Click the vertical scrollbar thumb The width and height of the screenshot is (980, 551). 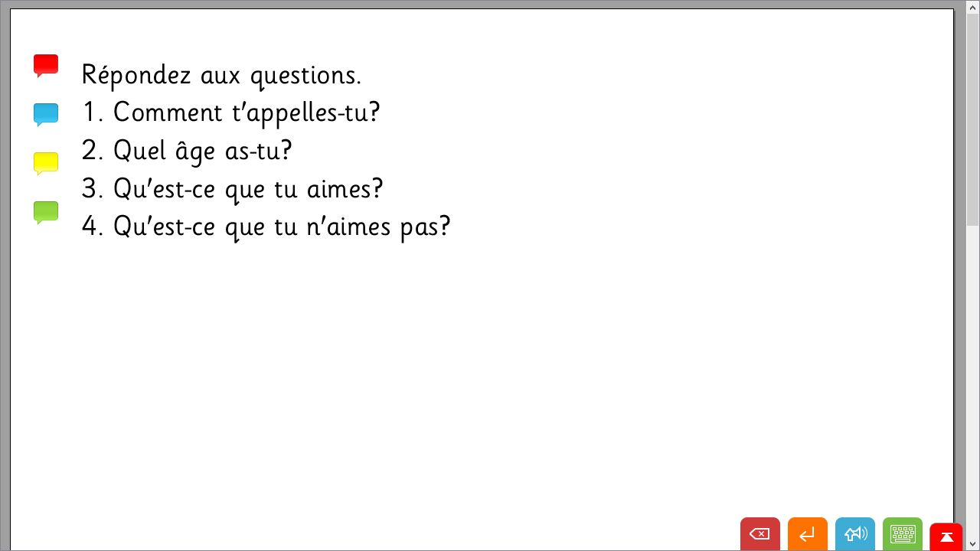[973, 119]
